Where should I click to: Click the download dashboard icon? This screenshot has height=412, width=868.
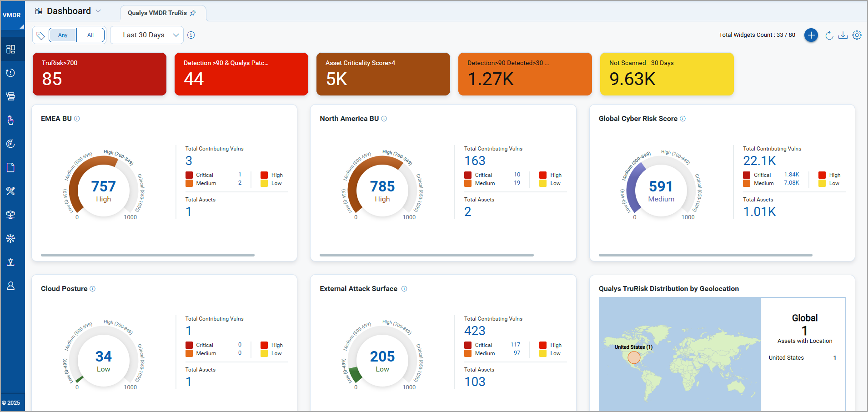[x=843, y=35]
